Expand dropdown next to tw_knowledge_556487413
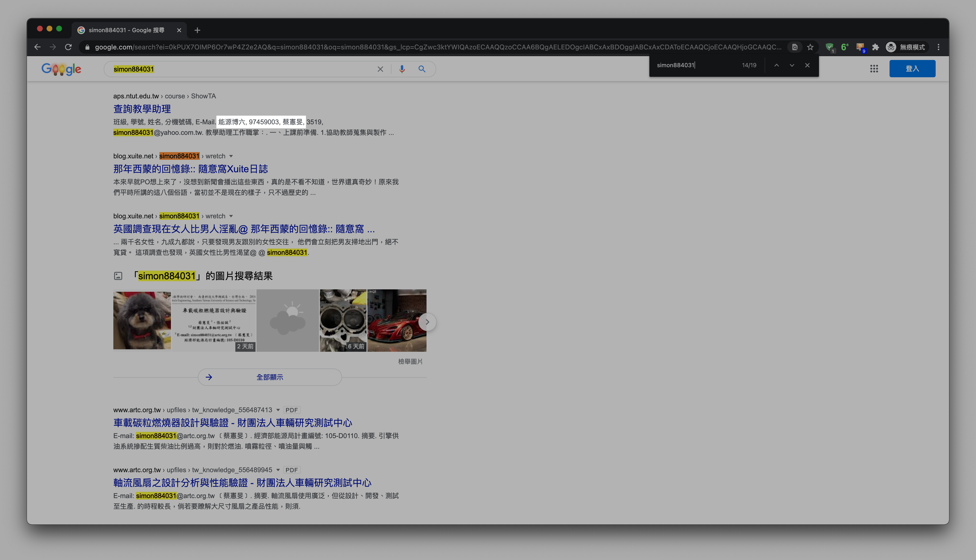 [278, 410]
